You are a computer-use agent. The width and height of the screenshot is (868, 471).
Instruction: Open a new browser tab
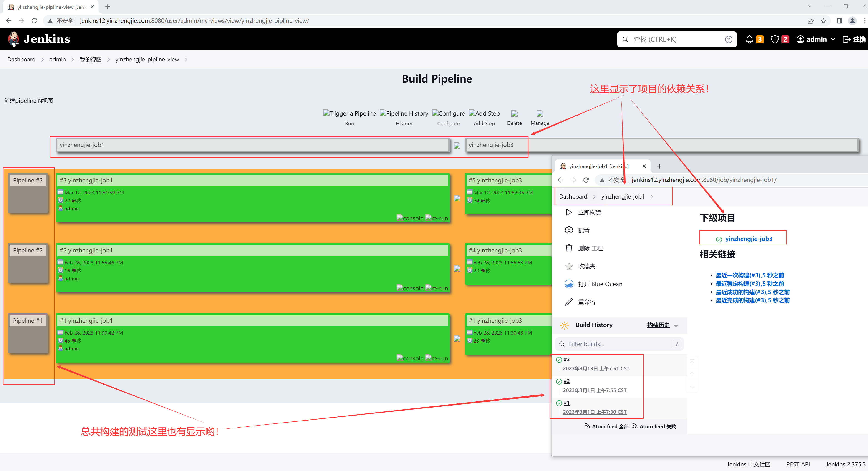[x=108, y=7]
